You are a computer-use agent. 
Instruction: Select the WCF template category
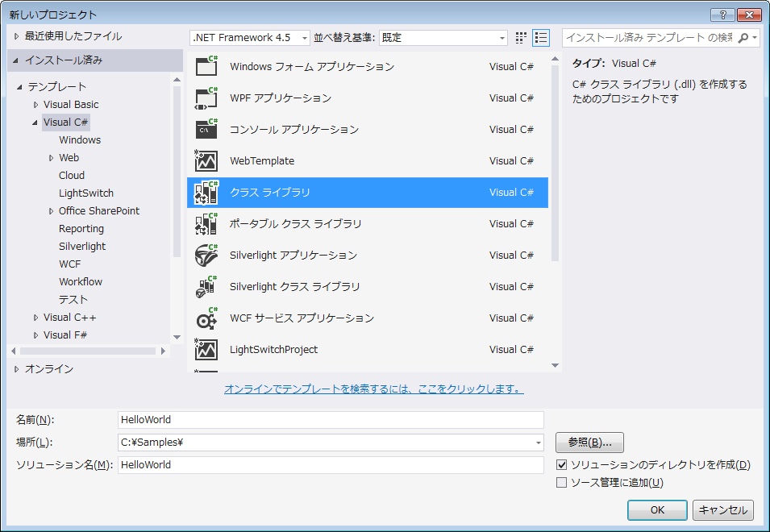(x=69, y=264)
